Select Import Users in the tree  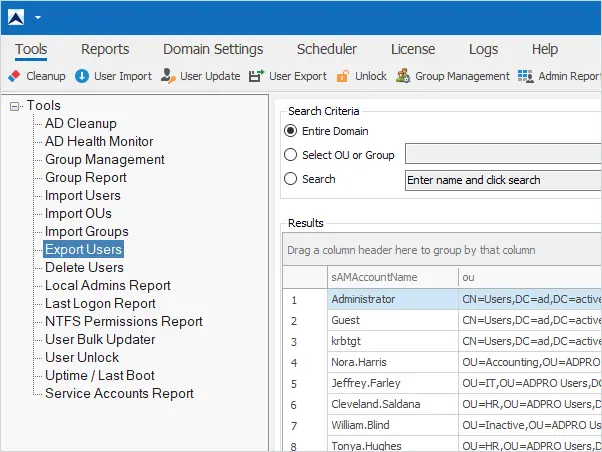coord(83,195)
